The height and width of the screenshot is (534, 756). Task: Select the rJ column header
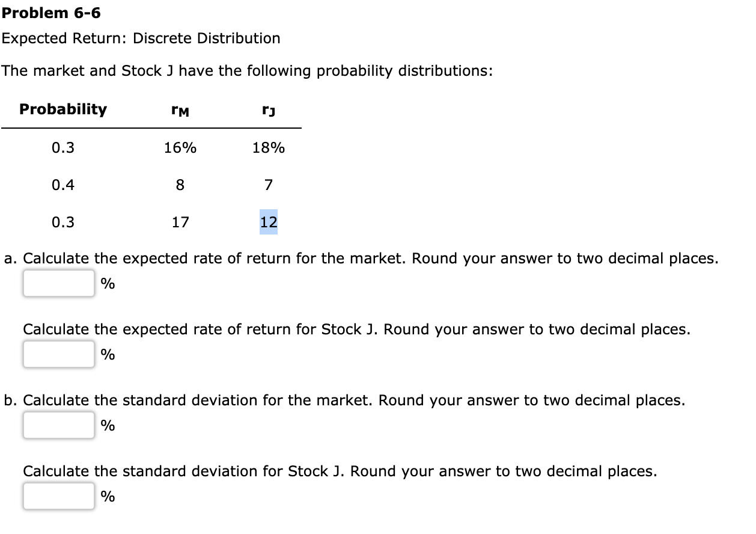pos(267,110)
